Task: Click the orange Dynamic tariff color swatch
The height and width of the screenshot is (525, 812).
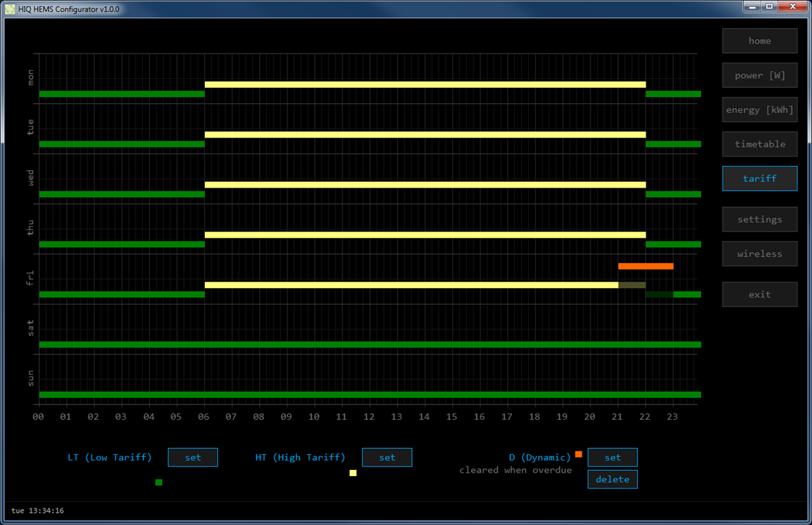Action: 578,454
